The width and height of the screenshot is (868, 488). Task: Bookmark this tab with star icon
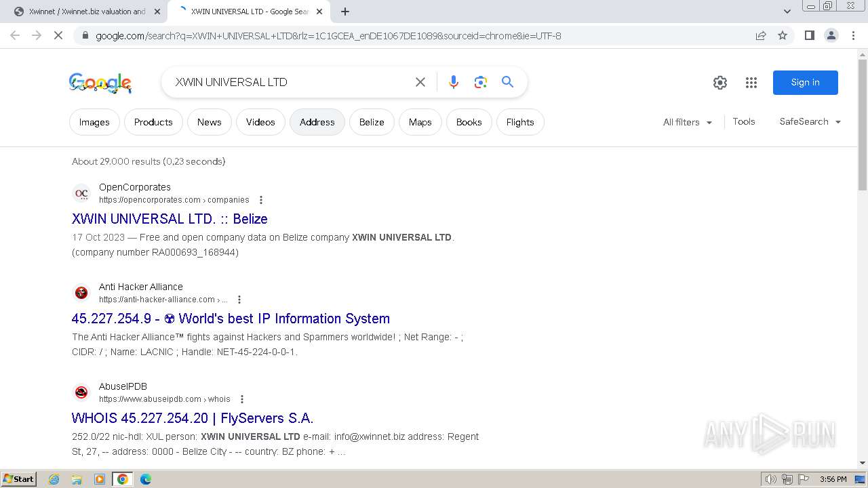coord(783,35)
